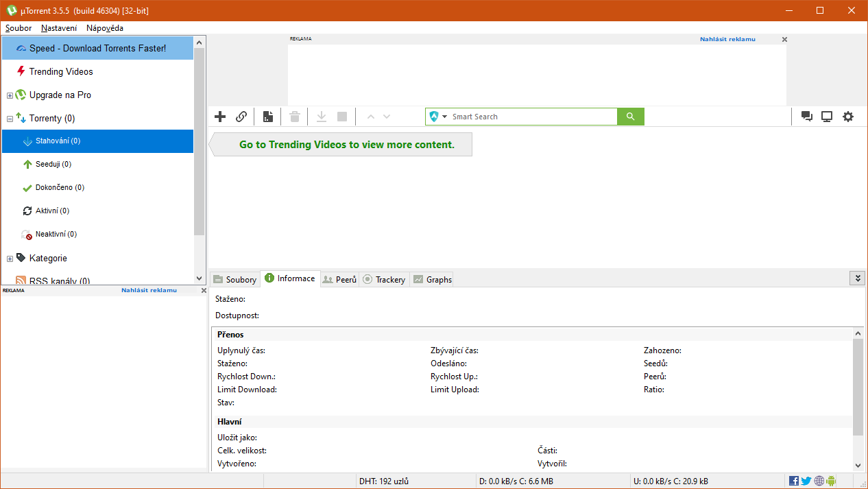This screenshot has height=489, width=868.
Task: Open torrent from URL via link icon
Action: click(x=241, y=117)
